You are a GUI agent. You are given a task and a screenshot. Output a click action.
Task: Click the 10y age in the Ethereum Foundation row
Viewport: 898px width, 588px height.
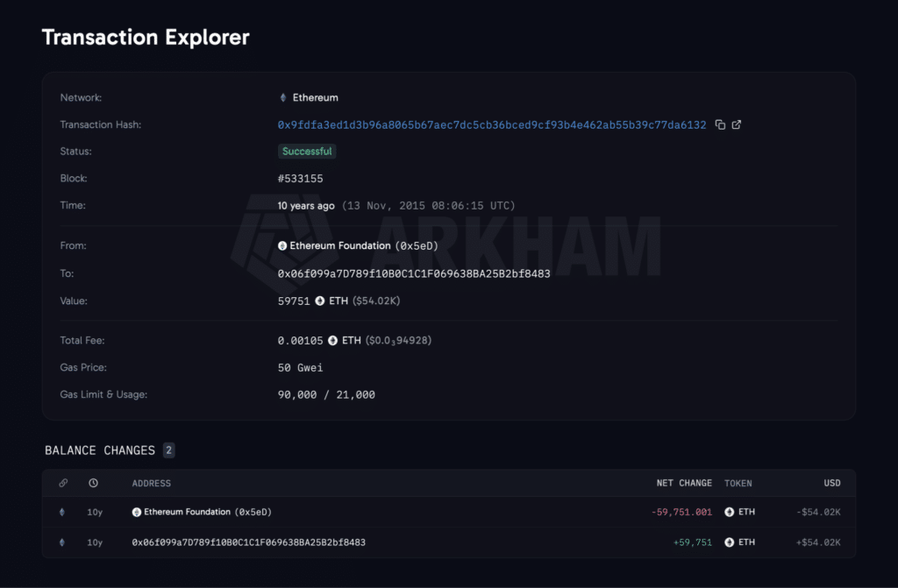(95, 512)
